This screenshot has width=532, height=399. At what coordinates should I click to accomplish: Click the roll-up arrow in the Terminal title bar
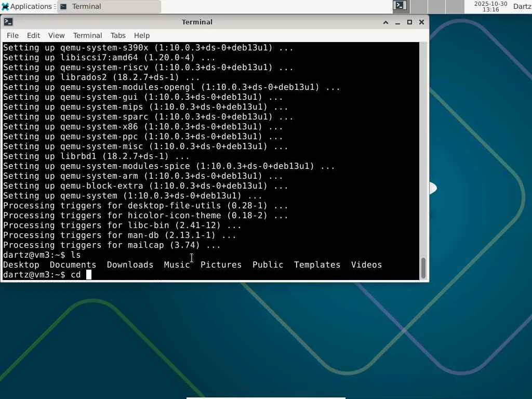click(386, 22)
